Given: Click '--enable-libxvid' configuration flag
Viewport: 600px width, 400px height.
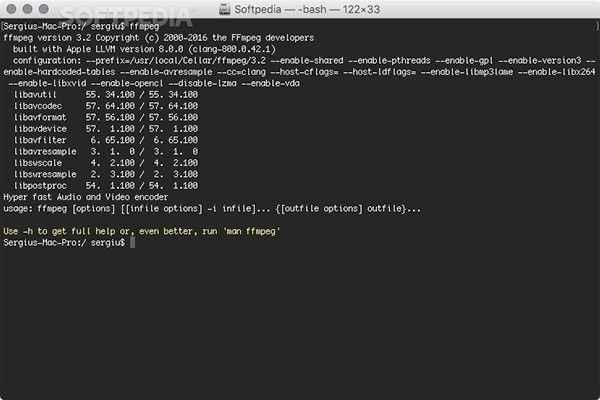Looking at the screenshot, I should click(x=47, y=83).
